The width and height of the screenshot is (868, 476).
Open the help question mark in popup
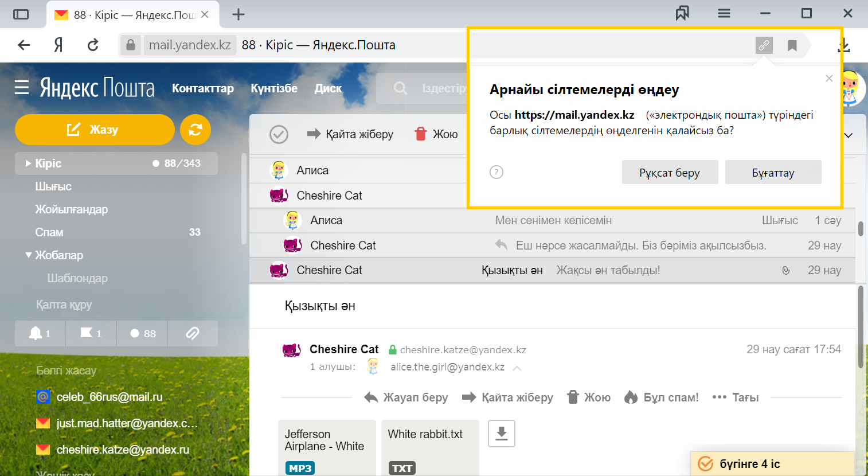tap(496, 172)
